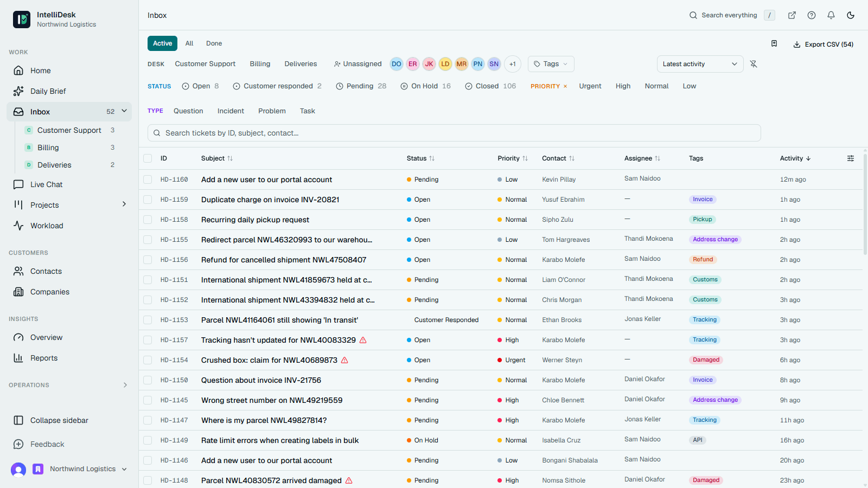Toggle dark mode moon icon
The image size is (868, 488).
pos(851,15)
